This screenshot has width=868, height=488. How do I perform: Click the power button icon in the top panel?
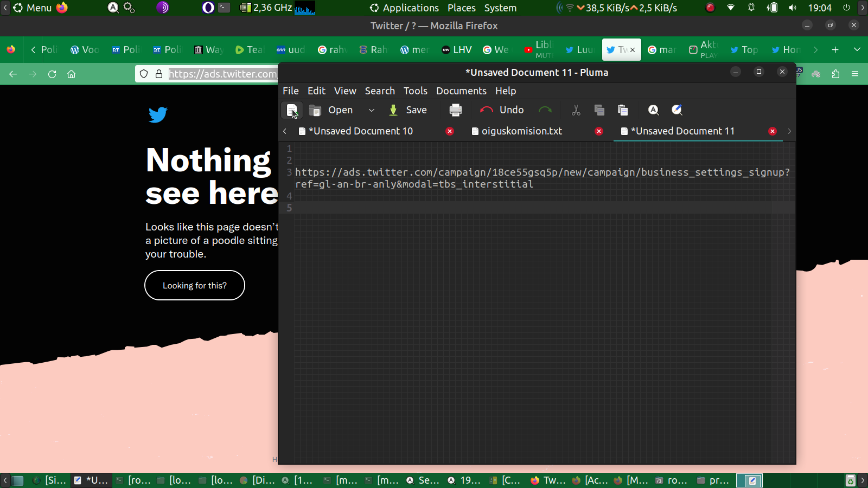pos(846,8)
